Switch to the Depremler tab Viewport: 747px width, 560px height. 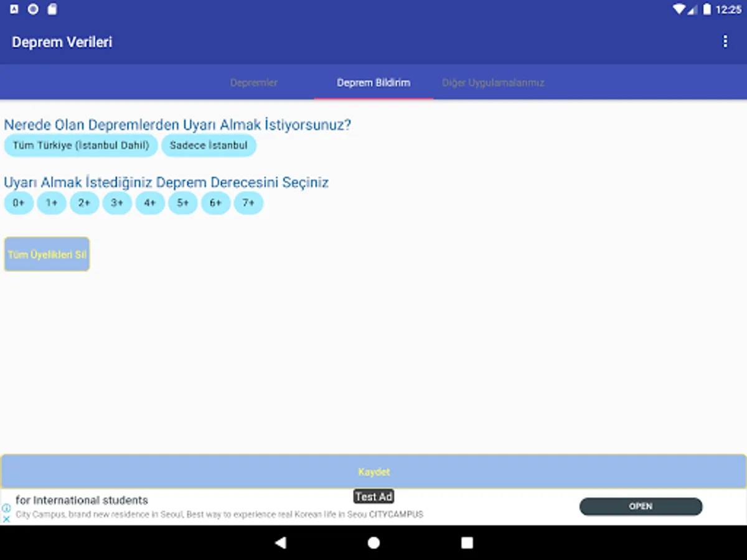(254, 83)
